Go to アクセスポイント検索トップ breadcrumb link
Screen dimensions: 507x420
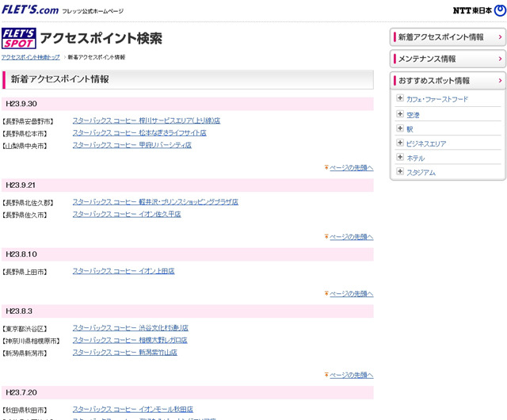(31, 57)
